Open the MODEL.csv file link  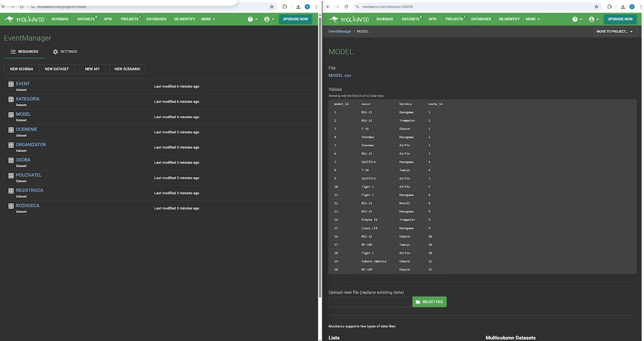[340, 76]
